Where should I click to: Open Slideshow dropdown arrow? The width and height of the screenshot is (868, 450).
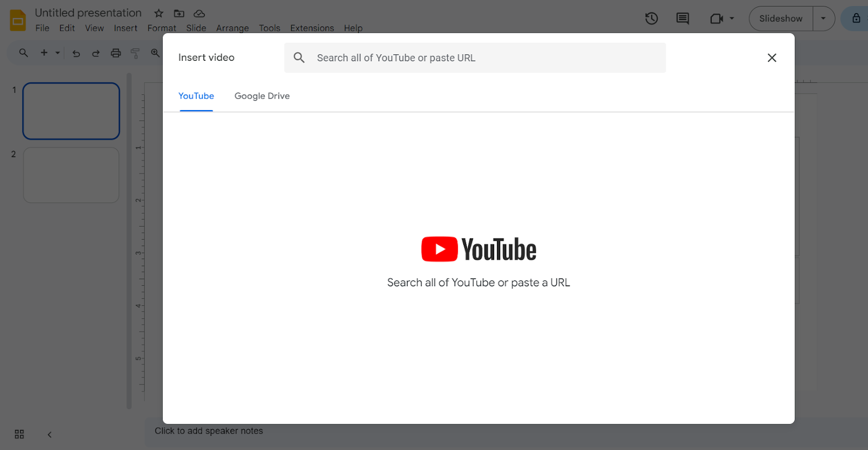pos(824,18)
